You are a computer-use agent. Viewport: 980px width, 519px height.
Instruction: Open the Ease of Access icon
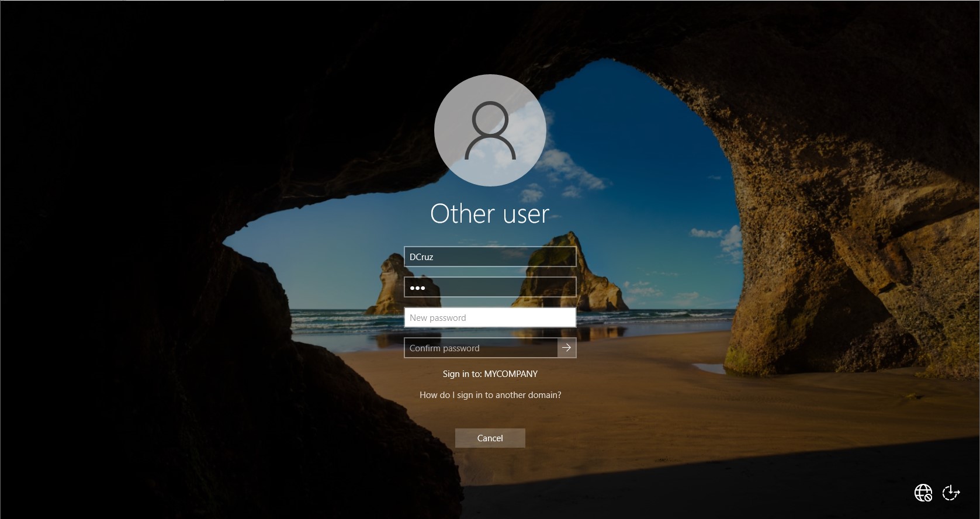pos(951,493)
